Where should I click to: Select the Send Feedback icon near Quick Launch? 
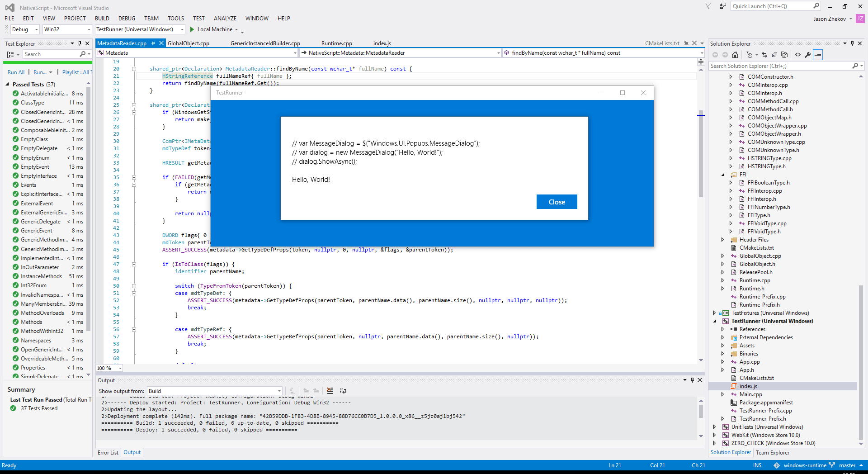pos(722,6)
